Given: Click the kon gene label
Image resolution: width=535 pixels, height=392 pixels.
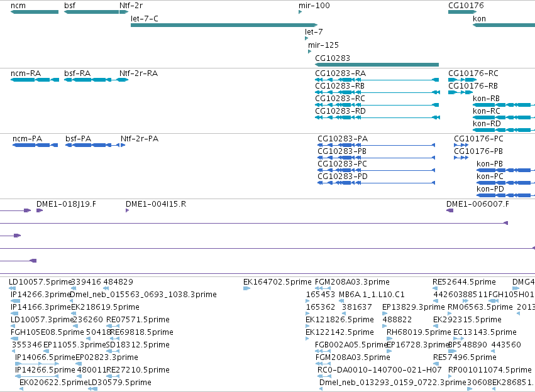Looking at the screenshot, I should [x=479, y=19].
